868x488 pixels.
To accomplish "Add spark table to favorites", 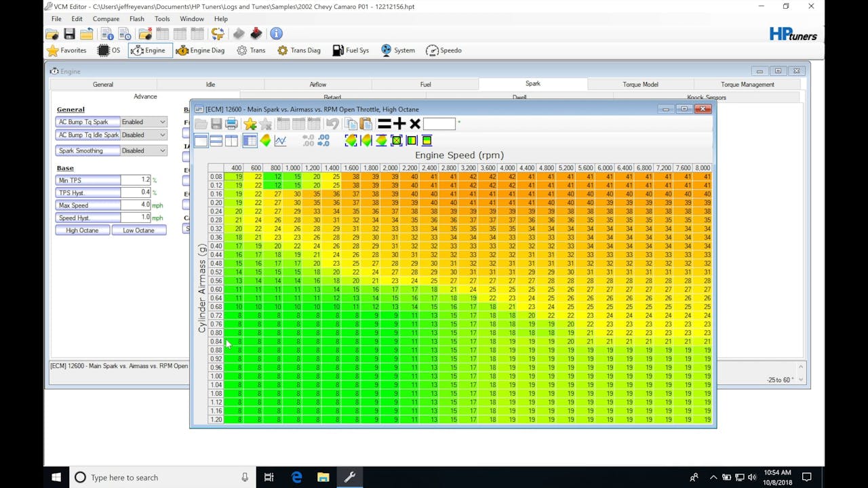I will tap(250, 124).
